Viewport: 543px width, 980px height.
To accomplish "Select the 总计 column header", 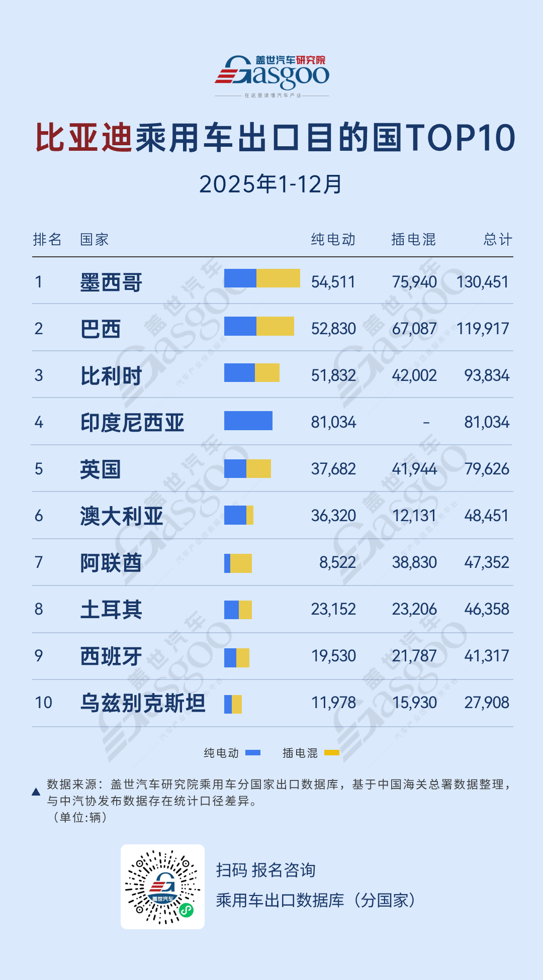I will (498, 240).
